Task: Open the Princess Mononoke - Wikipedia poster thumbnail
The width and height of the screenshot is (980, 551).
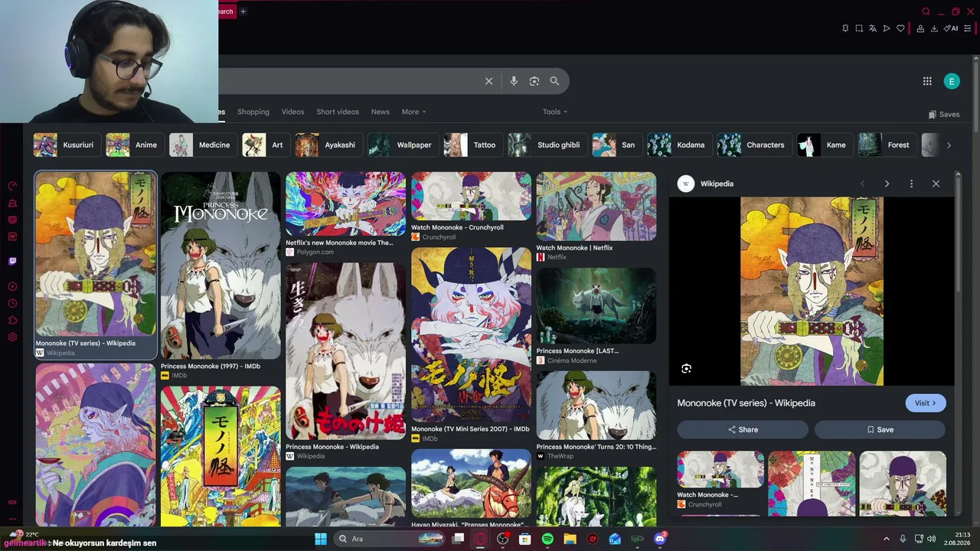Action: pos(346,351)
